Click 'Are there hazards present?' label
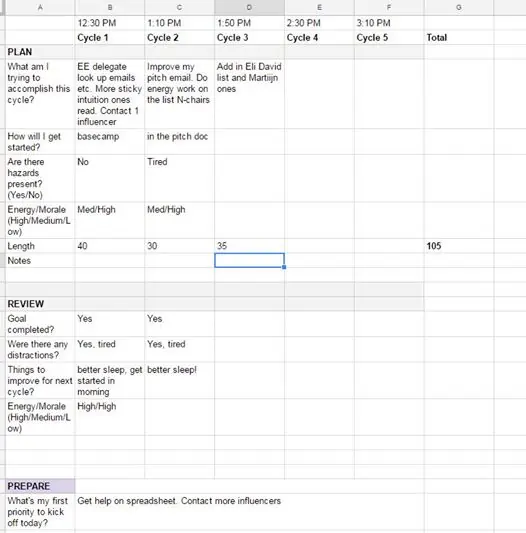The image size is (526, 533). tap(40, 178)
